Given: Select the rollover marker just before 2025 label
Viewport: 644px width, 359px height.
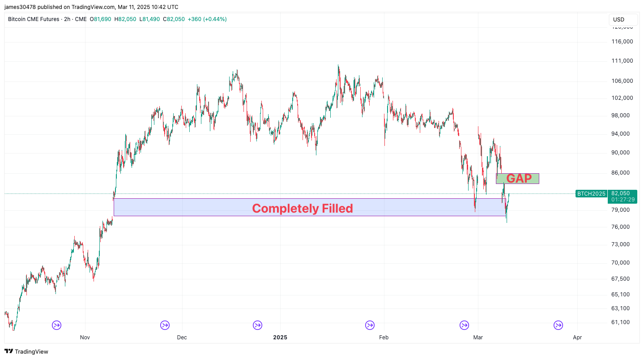Looking at the screenshot, I should pos(257,325).
